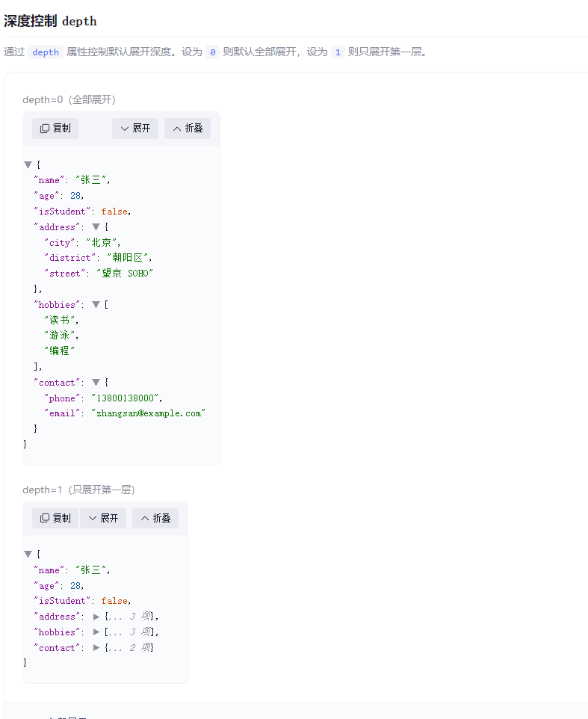Collapse root object in depth=0 viewer
Image resolution: width=588 pixels, height=719 pixels.
28,164
